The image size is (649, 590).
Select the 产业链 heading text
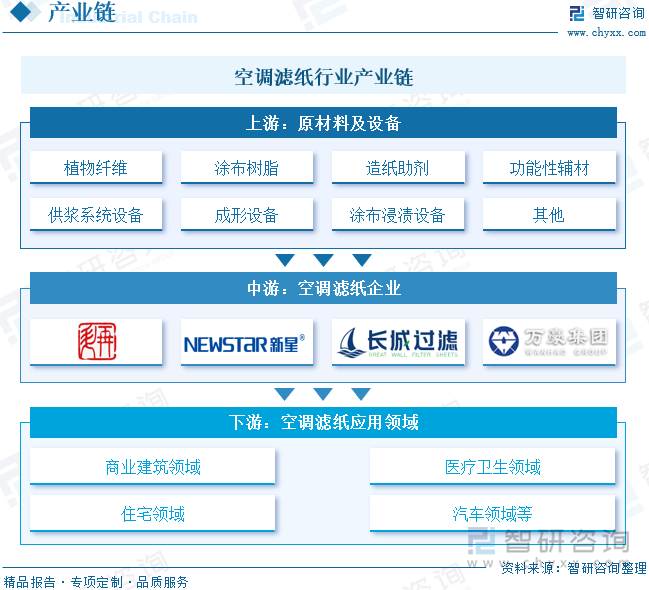[x=82, y=12]
